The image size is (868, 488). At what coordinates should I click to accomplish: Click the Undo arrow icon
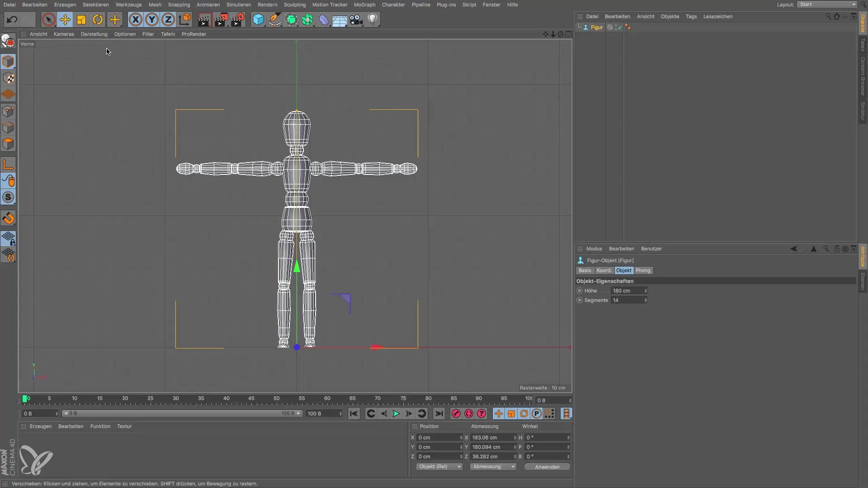pyautogui.click(x=12, y=20)
